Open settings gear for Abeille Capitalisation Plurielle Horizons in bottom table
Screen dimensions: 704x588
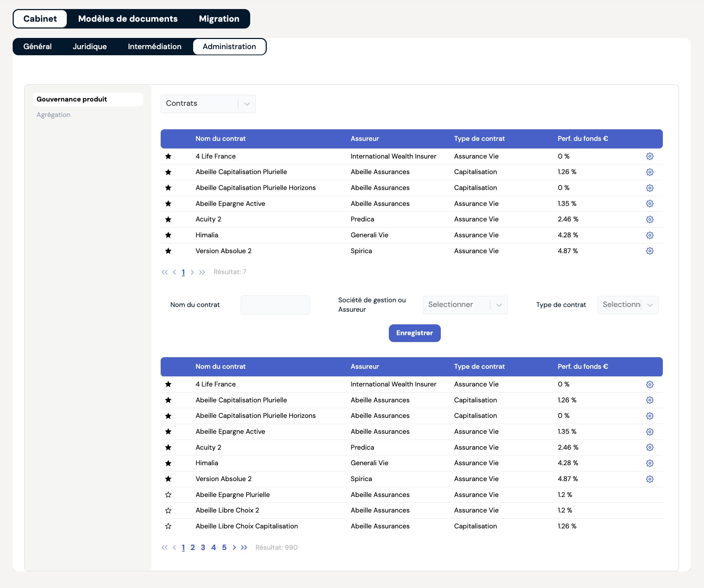[x=649, y=416]
